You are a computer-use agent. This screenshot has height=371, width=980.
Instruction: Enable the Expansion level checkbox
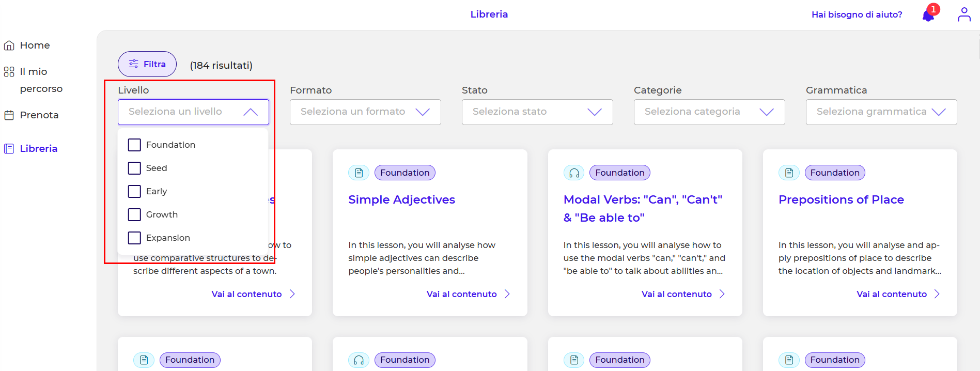(134, 238)
